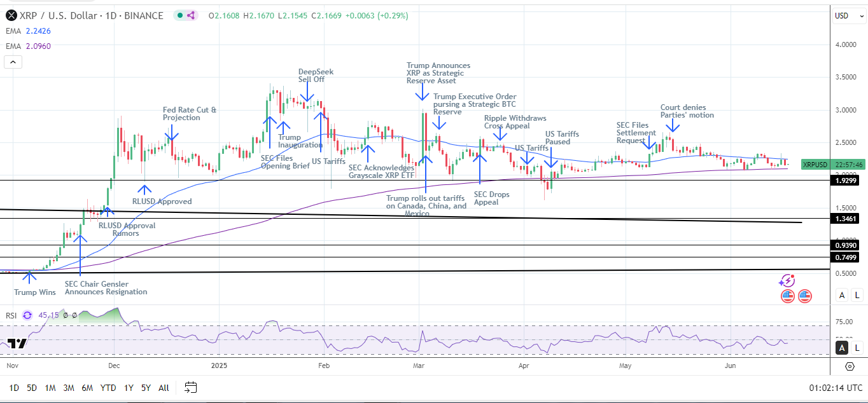868x403 pixels.
Task: Click the first US flag economic event icon
Action: [788, 296]
